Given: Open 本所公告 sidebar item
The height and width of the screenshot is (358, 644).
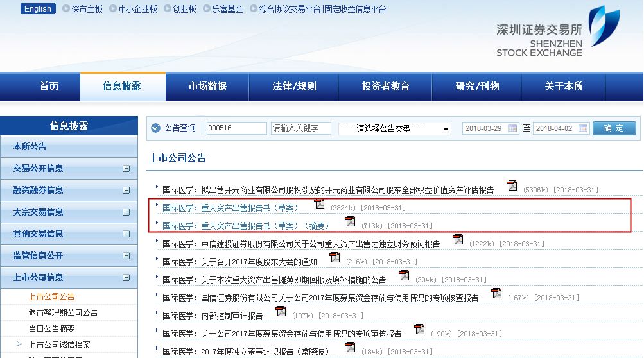Looking at the screenshot, I should [69, 146].
